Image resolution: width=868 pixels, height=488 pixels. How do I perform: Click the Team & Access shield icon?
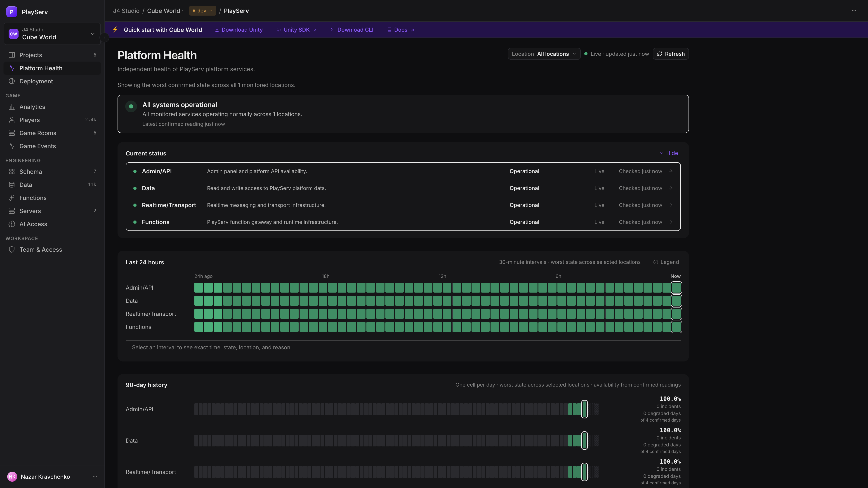pos(12,250)
